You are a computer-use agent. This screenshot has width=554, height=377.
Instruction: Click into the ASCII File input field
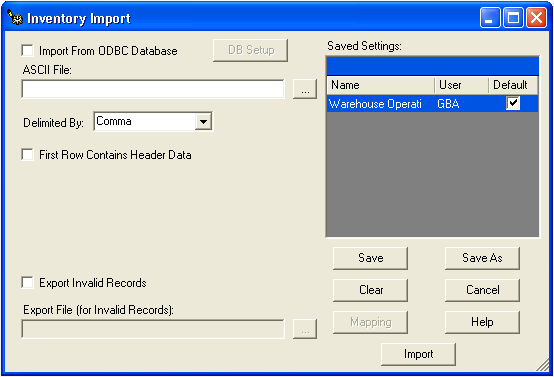[153, 89]
